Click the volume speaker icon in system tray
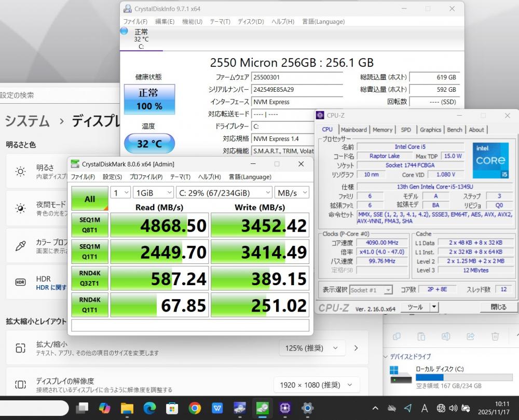The image size is (519, 420). (453, 408)
